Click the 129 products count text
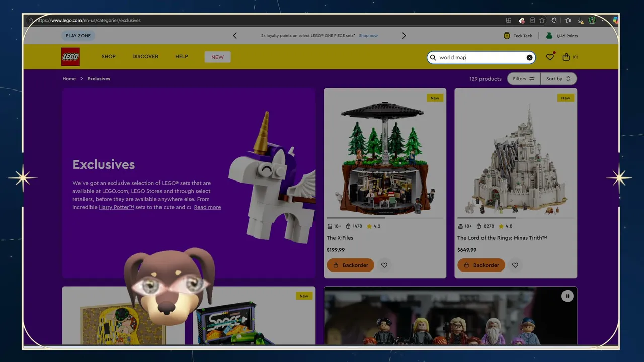Image resolution: width=644 pixels, height=362 pixels. (486, 79)
